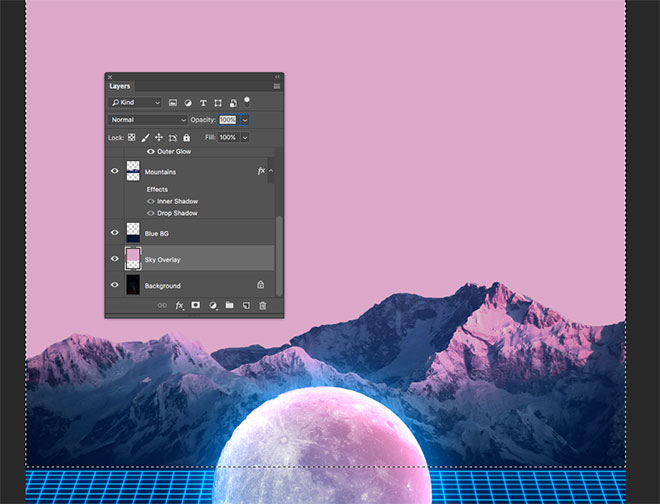Click Background layer lock icon
Image resolution: width=660 pixels, height=504 pixels.
[261, 285]
